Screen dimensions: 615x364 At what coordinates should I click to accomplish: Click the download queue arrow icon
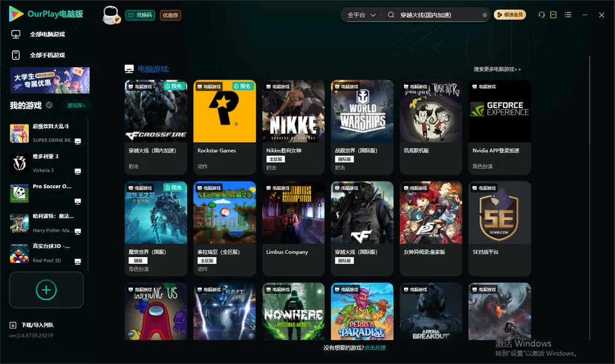(x=13, y=325)
